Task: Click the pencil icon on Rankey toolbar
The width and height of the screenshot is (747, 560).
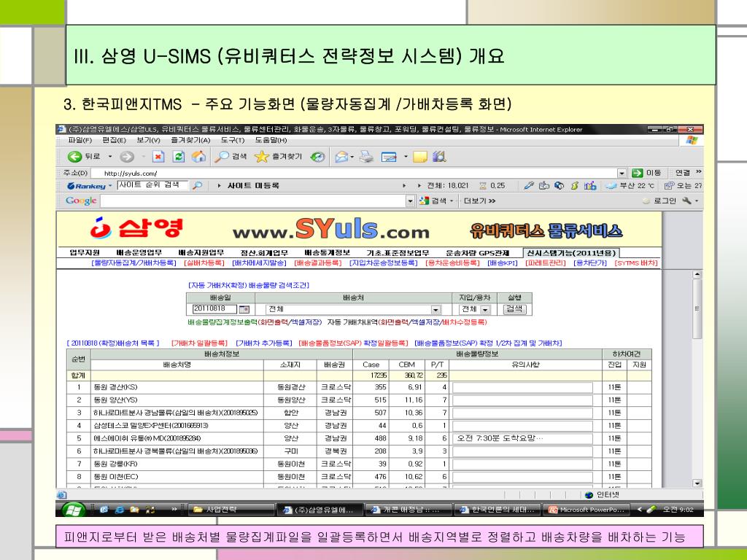Action: click(x=528, y=186)
